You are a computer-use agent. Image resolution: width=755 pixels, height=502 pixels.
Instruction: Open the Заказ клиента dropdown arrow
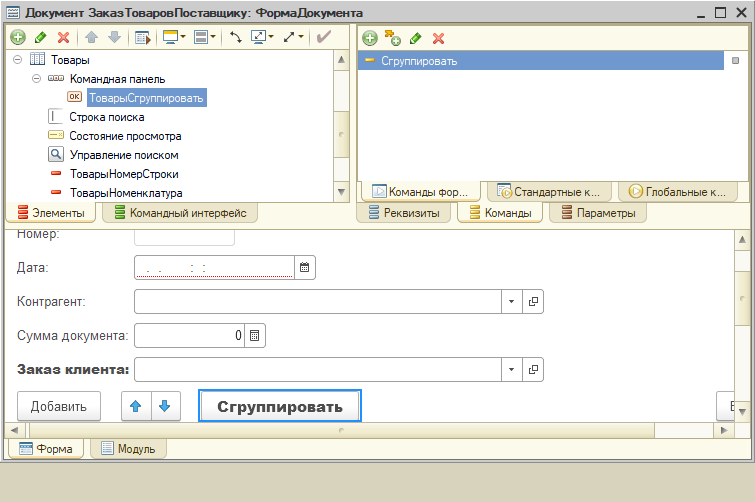tap(510, 370)
